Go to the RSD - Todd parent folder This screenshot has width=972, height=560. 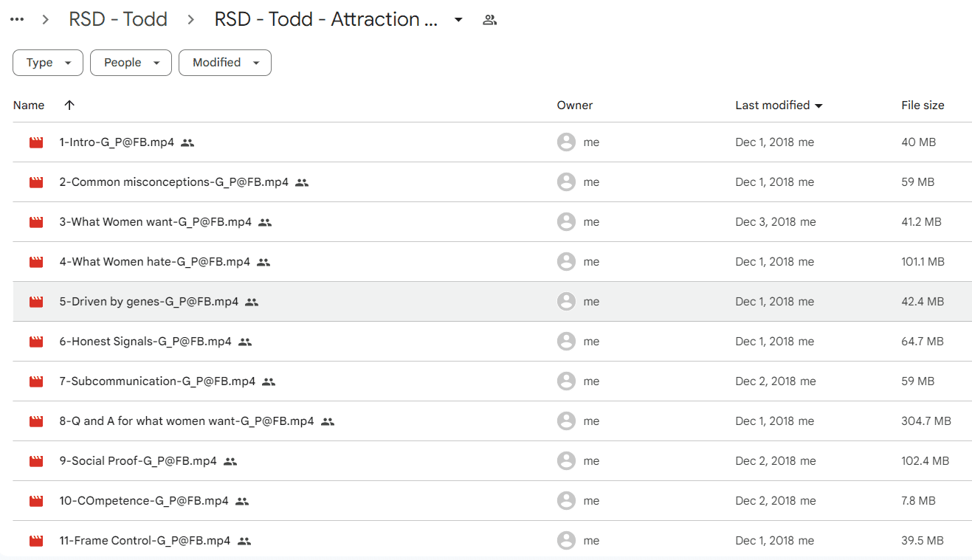[x=118, y=19]
